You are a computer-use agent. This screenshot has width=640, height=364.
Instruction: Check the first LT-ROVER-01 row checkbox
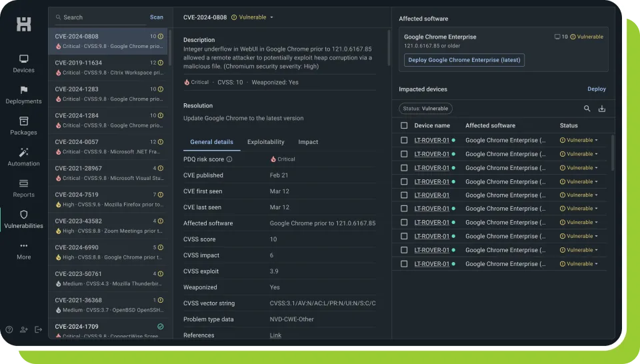(x=404, y=140)
